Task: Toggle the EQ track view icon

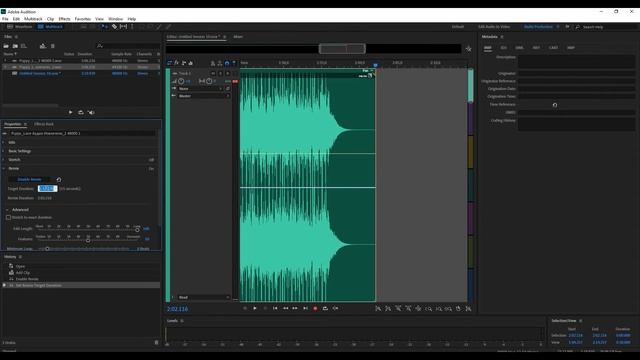Action: click(191, 63)
